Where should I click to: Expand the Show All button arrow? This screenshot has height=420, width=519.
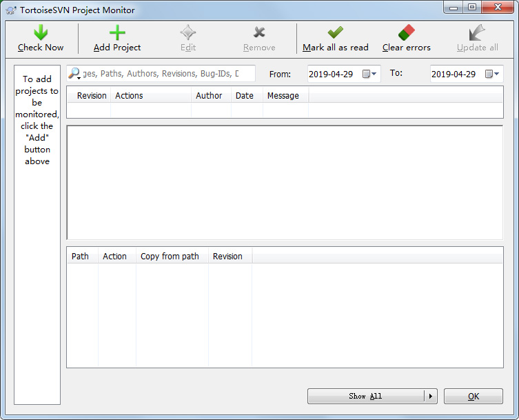(x=431, y=396)
